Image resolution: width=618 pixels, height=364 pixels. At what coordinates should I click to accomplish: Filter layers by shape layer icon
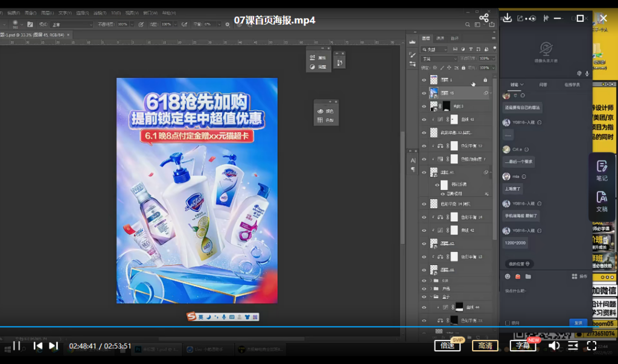coord(479,49)
